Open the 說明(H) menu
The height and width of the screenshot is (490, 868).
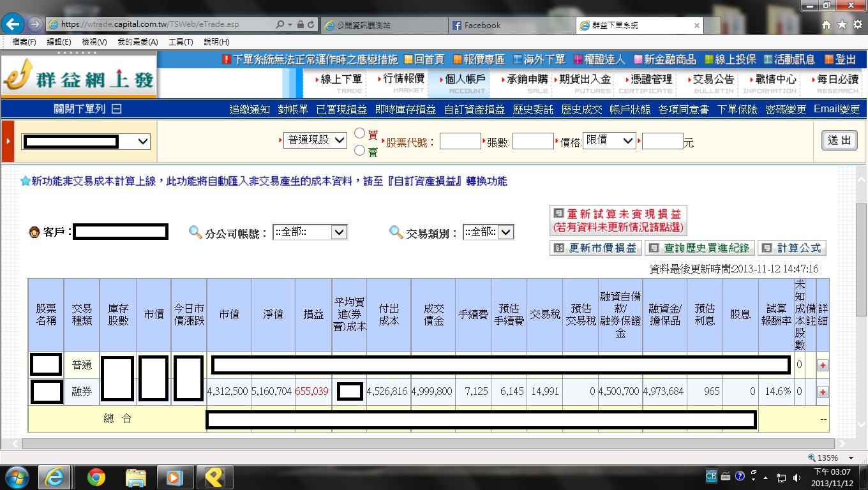click(x=216, y=42)
